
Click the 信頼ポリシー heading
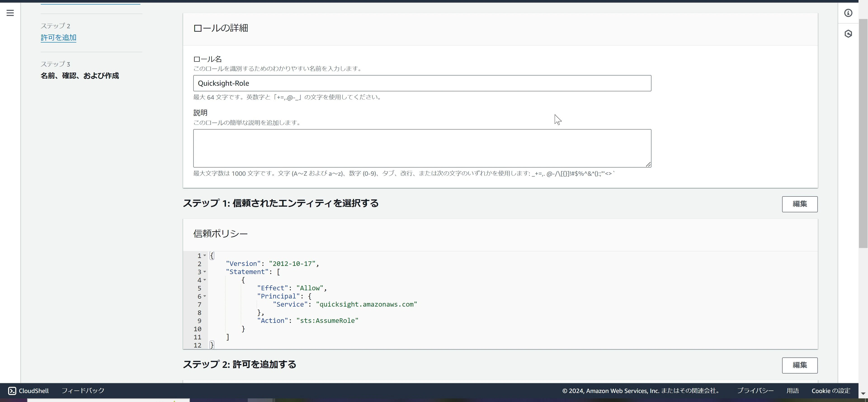pyautogui.click(x=220, y=234)
